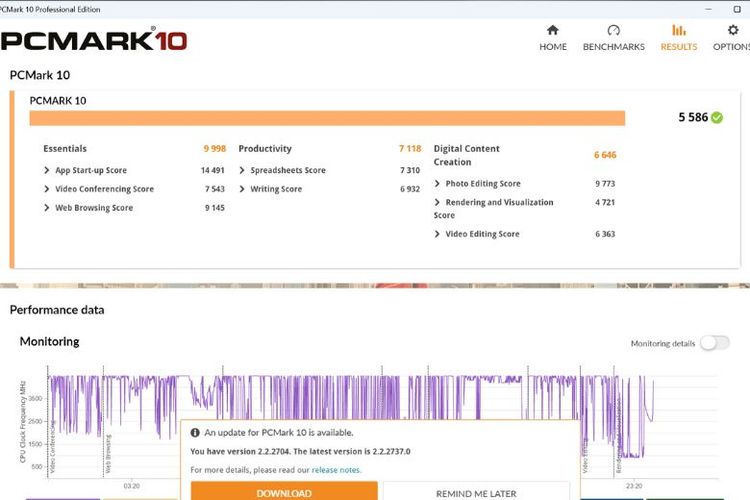This screenshot has height=500, width=750.
Task: Expand Photo Editing Score details
Action: [438, 184]
